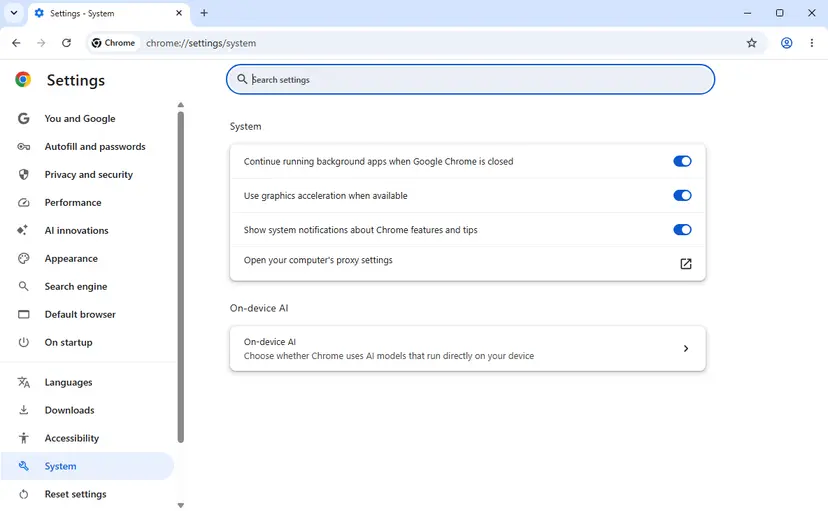Click the Chrome site info chip

click(113, 43)
